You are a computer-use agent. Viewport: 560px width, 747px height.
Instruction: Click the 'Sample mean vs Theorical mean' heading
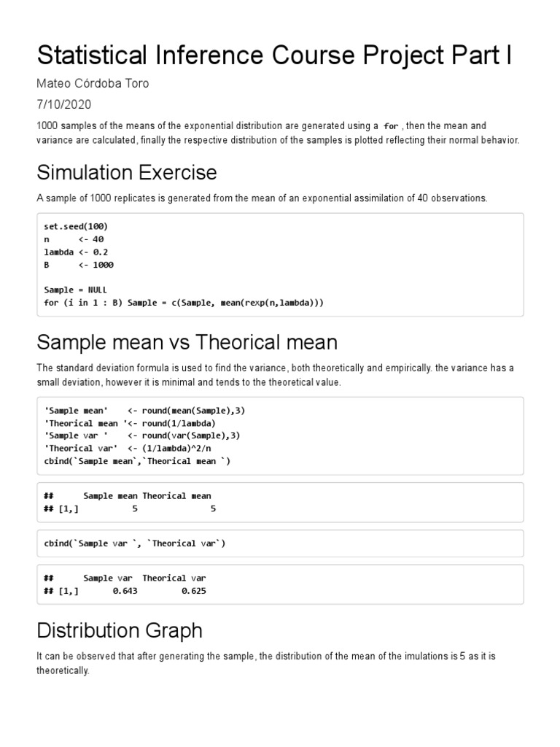click(x=187, y=342)
